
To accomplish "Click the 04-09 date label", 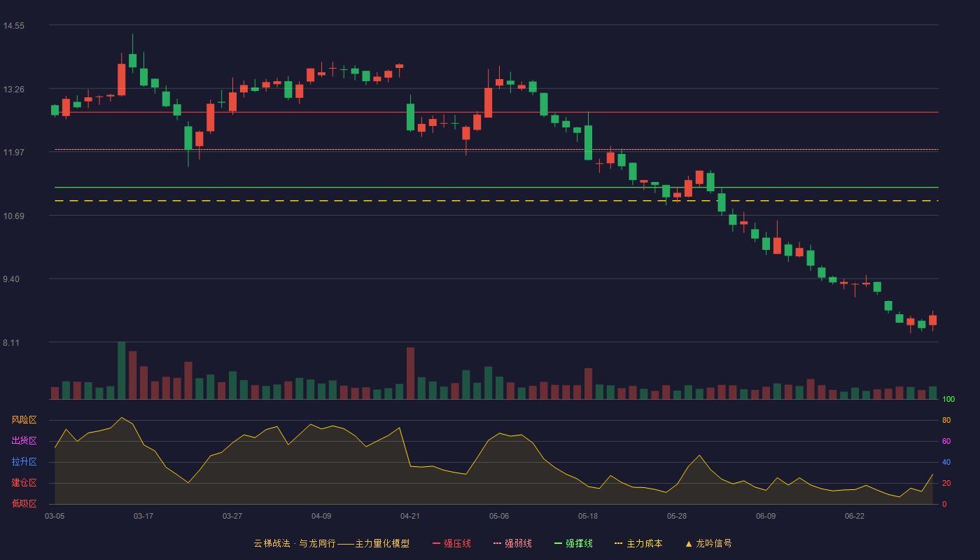I will coord(321,516).
